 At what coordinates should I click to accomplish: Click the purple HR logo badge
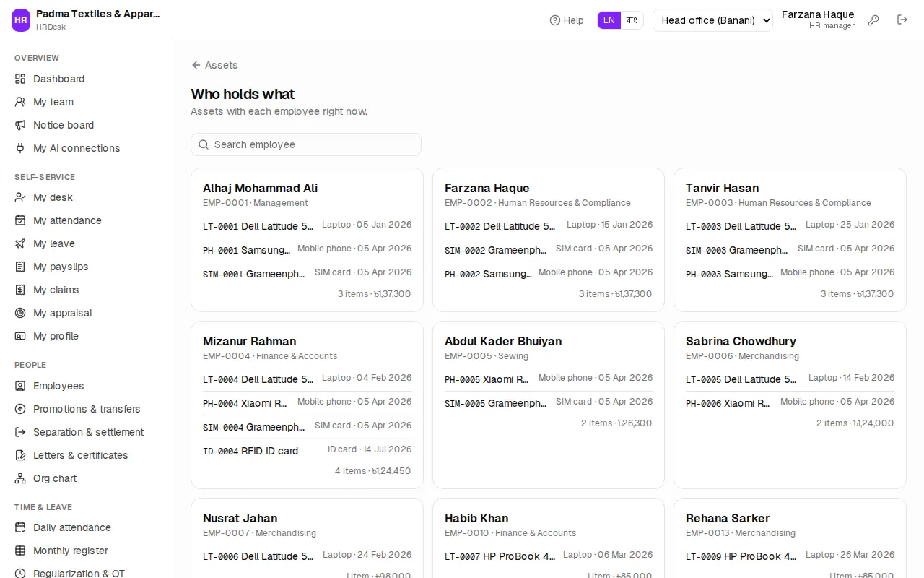pos(21,20)
